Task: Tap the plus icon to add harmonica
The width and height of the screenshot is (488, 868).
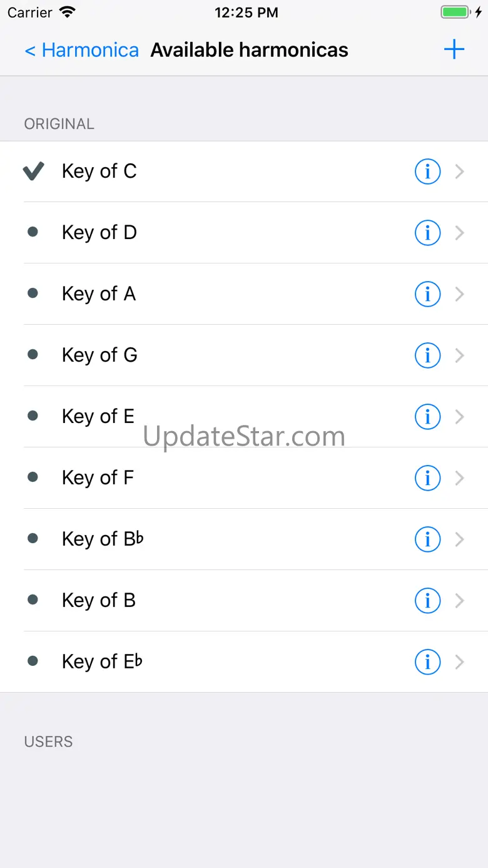Action: click(x=454, y=50)
